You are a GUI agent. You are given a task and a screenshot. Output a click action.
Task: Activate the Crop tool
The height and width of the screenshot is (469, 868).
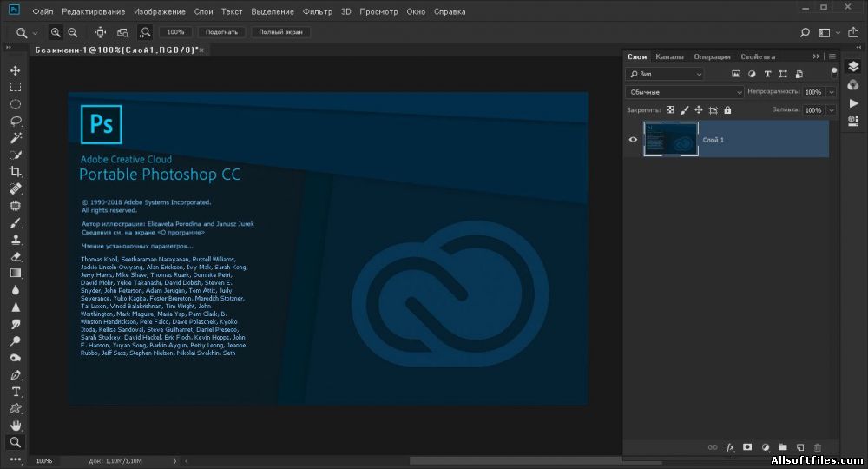pyautogui.click(x=16, y=172)
